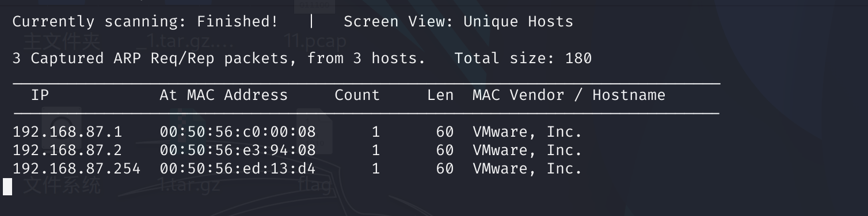Click the terminal cursor block
The image size is (868, 216).
point(7,187)
